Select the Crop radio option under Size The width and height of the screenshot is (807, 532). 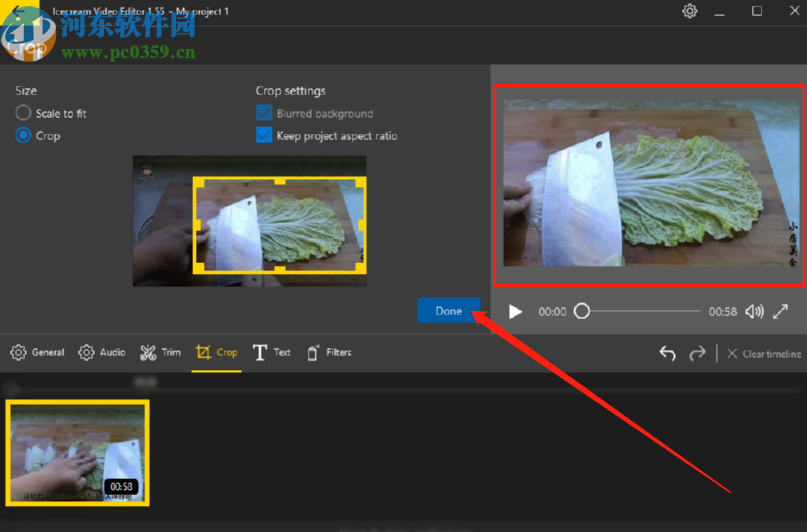[38, 135]
